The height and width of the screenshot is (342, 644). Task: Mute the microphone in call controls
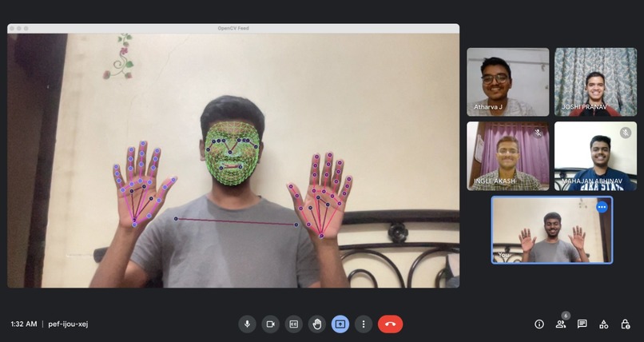click(247, 324)
